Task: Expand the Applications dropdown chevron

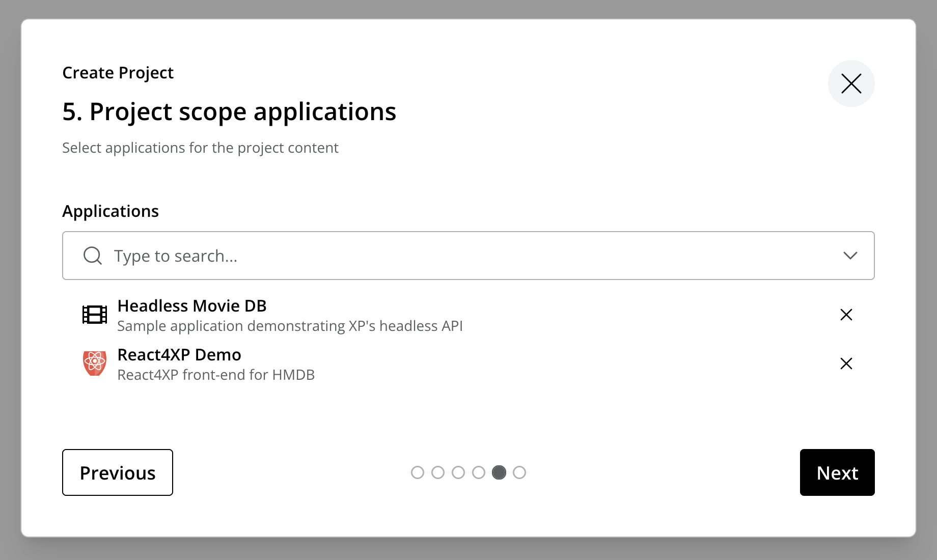Action: coord(850,256)
